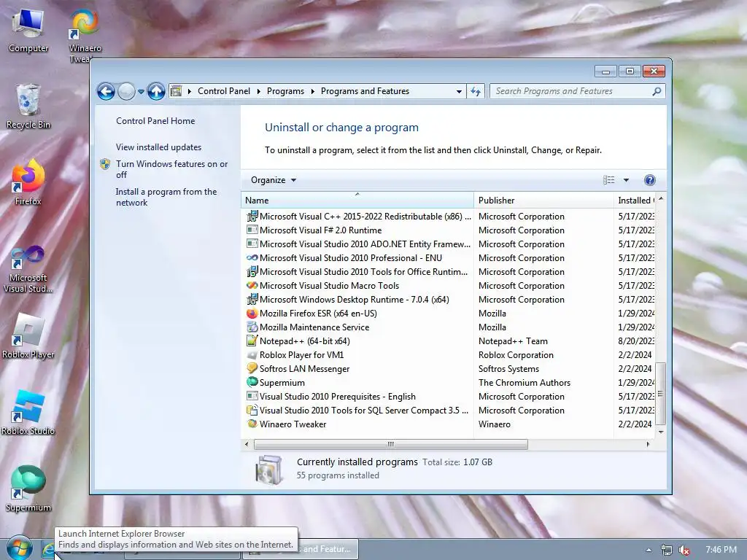
Task: Click Notepad++ Team publisher cell
Action: point(513,341)
